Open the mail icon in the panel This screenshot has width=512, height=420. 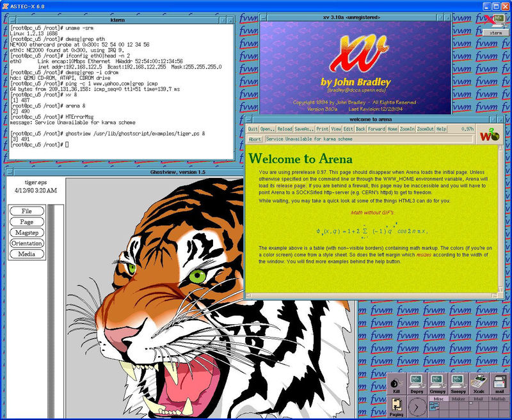499,384
